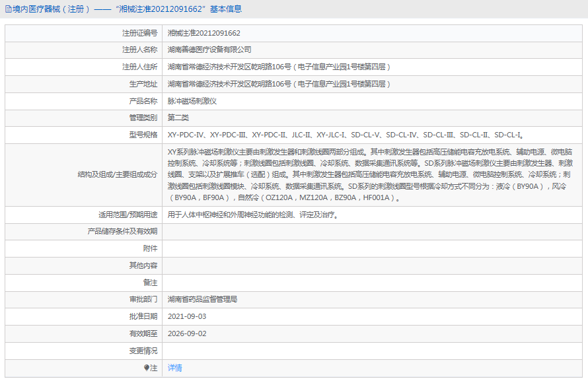The width and height of the screenshot is (588, 383).
Task: Select approval department 湖南省药品监督管理局
Action: (x=202, y=299)
